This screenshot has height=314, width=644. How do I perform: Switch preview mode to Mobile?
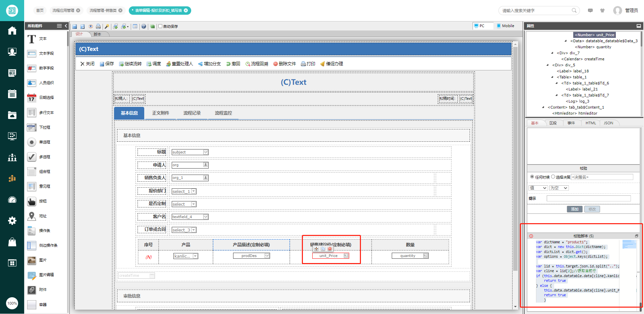click(x=505, y=25)
